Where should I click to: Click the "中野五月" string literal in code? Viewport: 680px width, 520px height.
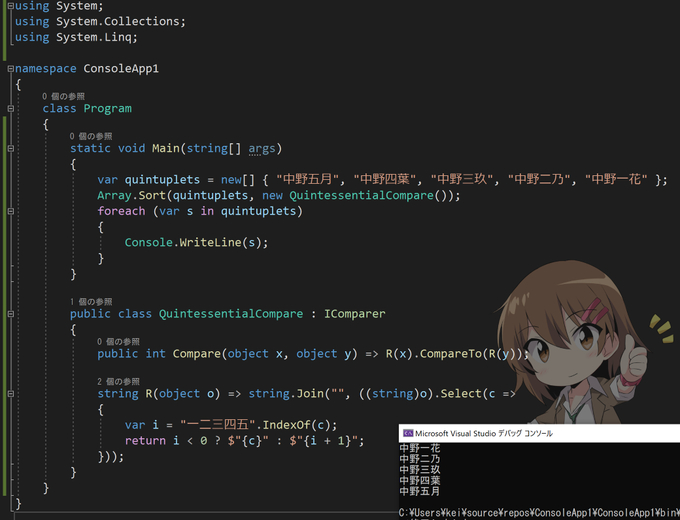[307, 180]
